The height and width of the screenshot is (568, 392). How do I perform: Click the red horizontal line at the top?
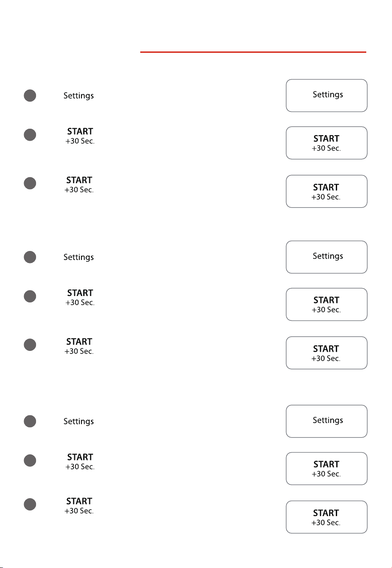click(x=253, y=52)
